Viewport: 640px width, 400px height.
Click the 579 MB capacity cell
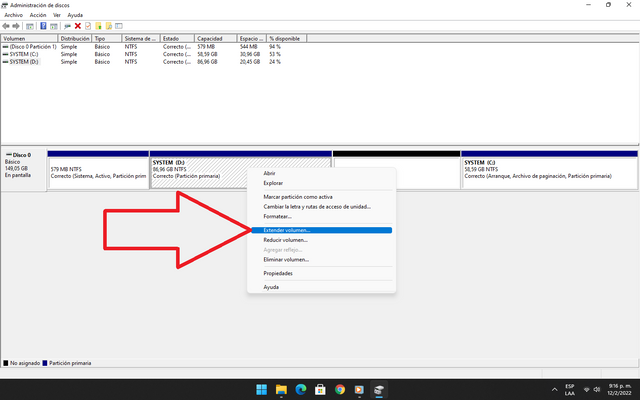[207, 47]
